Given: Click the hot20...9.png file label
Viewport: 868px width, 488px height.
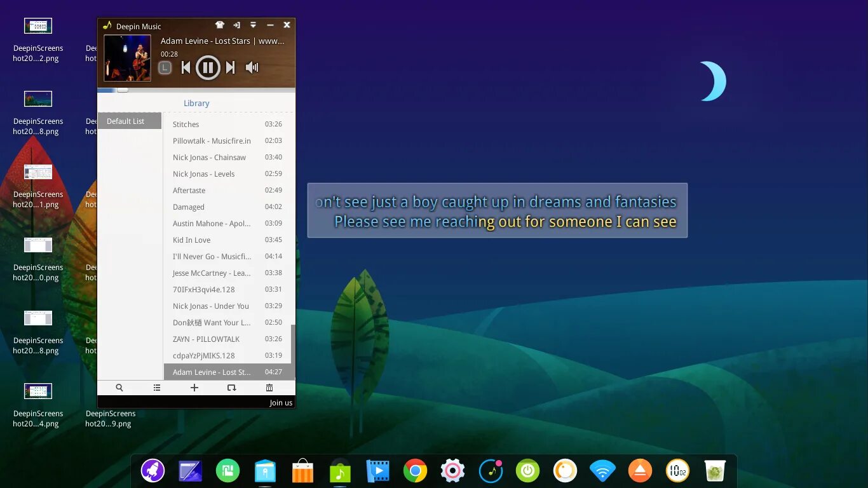Looking at the screenshot, I should [111, 419].
